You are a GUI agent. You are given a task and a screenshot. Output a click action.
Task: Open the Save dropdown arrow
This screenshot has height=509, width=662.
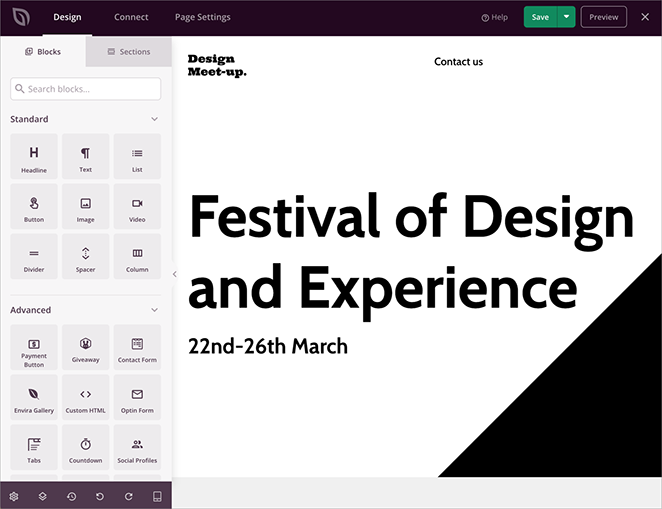(567, 17)
